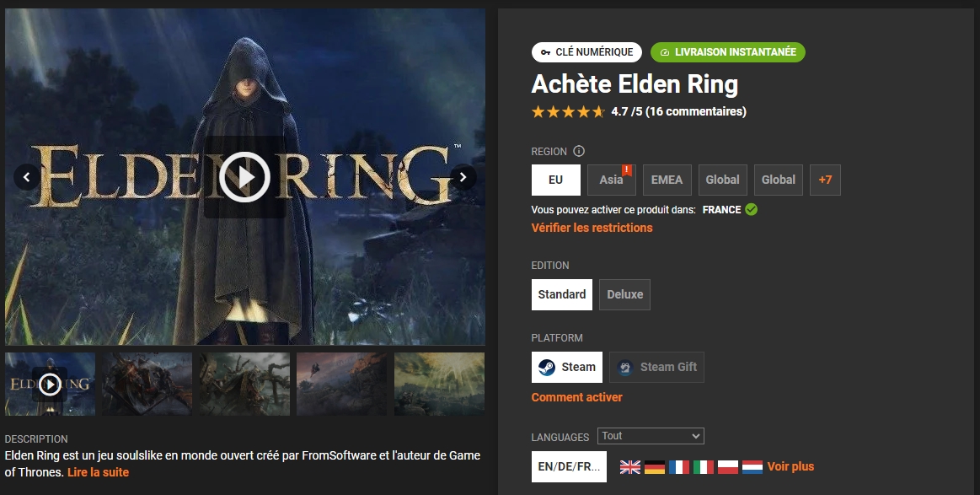Click the UK flag language icon
This screenshot has height=495, width=980.
[630, 467]
